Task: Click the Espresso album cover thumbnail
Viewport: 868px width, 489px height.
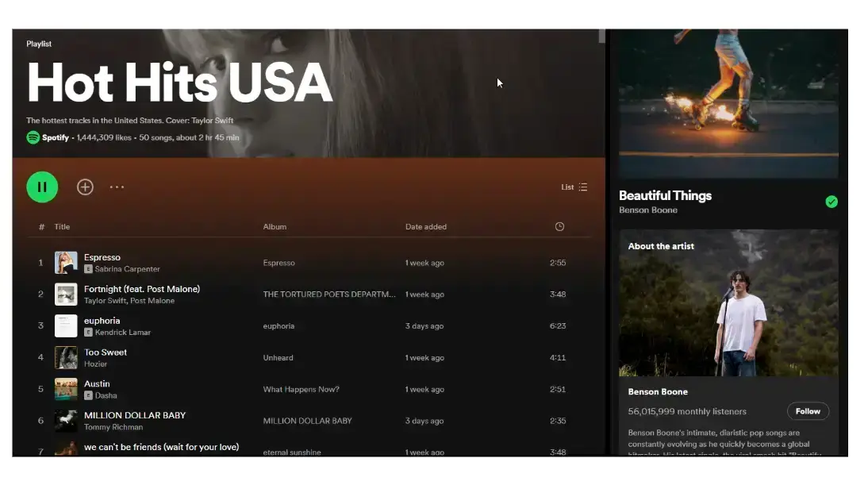Action: click(x=66, y=262)
